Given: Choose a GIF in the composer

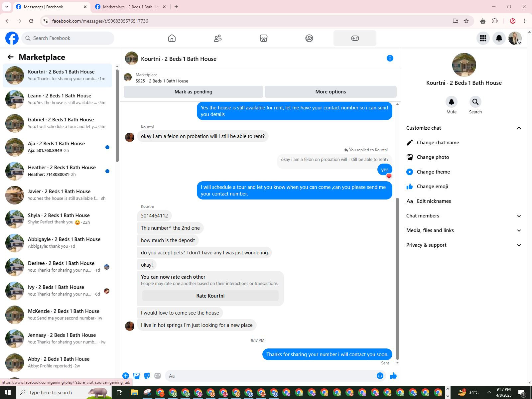Looking at the screenshot, I should (x=158, y=376).
